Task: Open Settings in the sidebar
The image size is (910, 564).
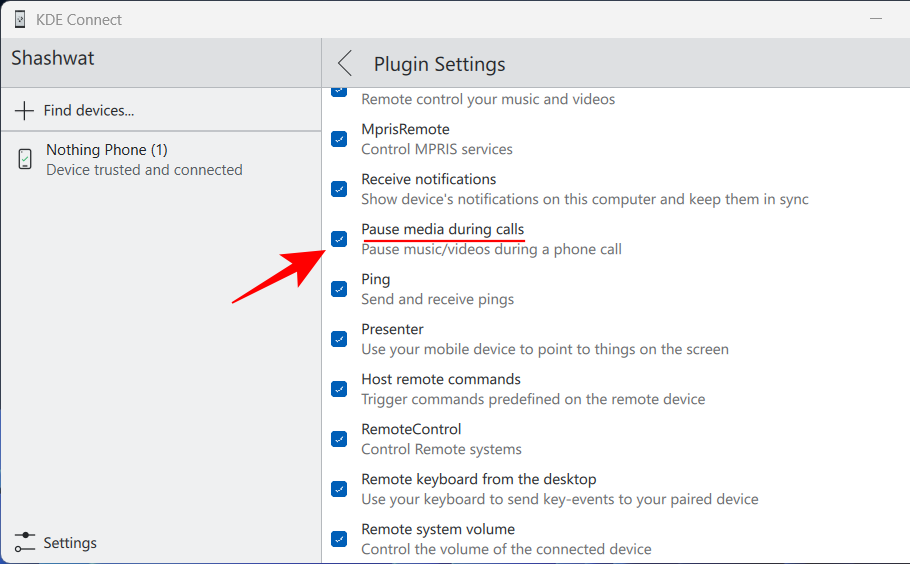Action: click(x=70, y=543)
